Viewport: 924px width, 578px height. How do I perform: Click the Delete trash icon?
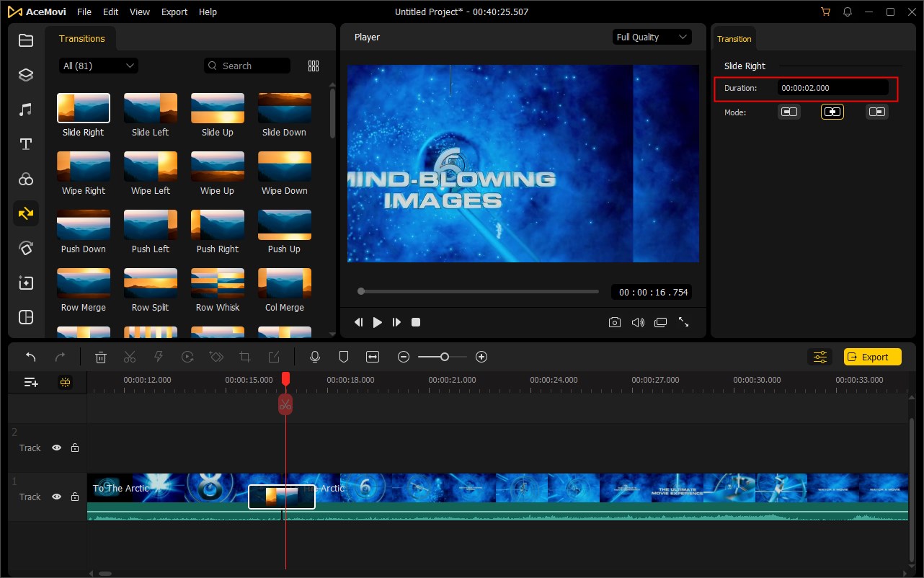pos(101,357)
